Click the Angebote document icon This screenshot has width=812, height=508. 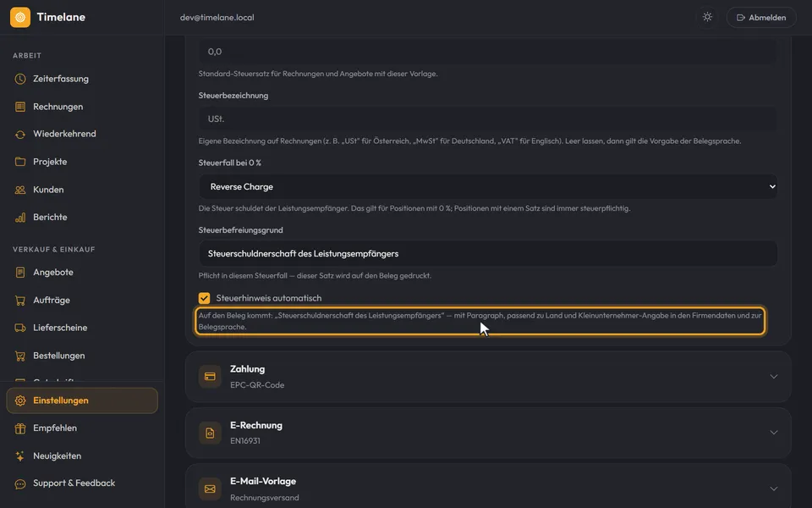[x=20, y=272]
